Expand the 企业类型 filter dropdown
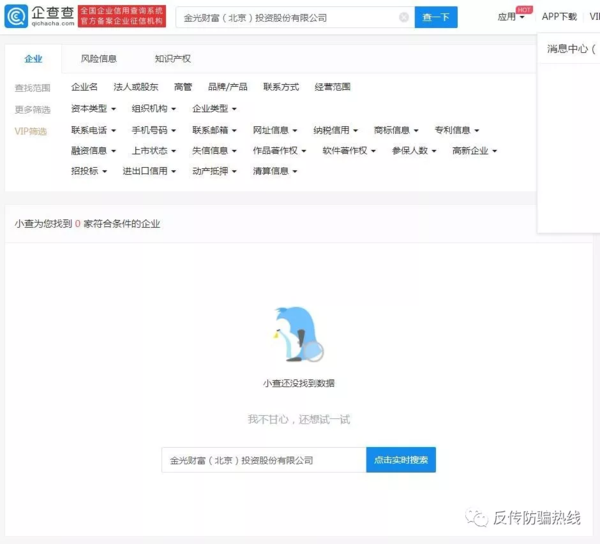Screen dimensions: 600x544 (215, 109)
